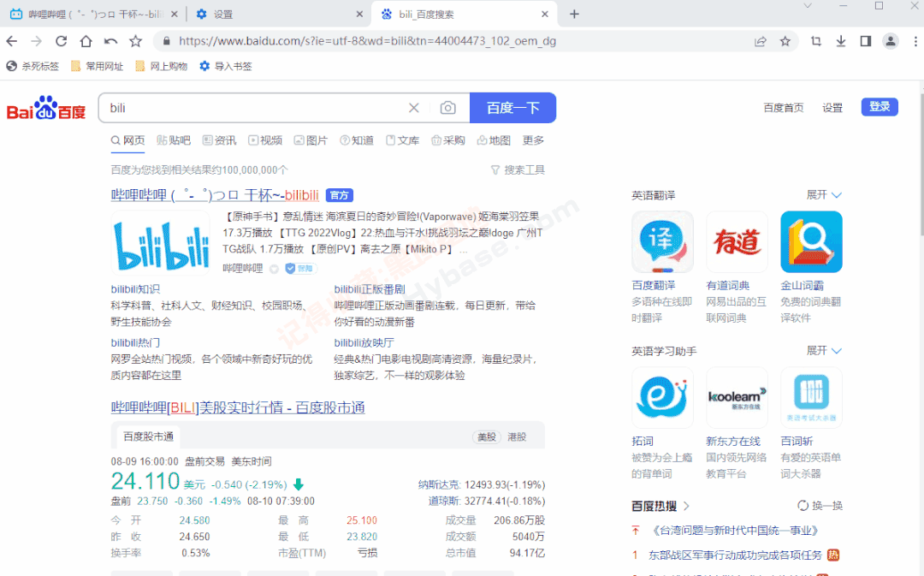Refresh hot searches with 换一换
Screen dimensions: 924x576
(x=820, y=506)
